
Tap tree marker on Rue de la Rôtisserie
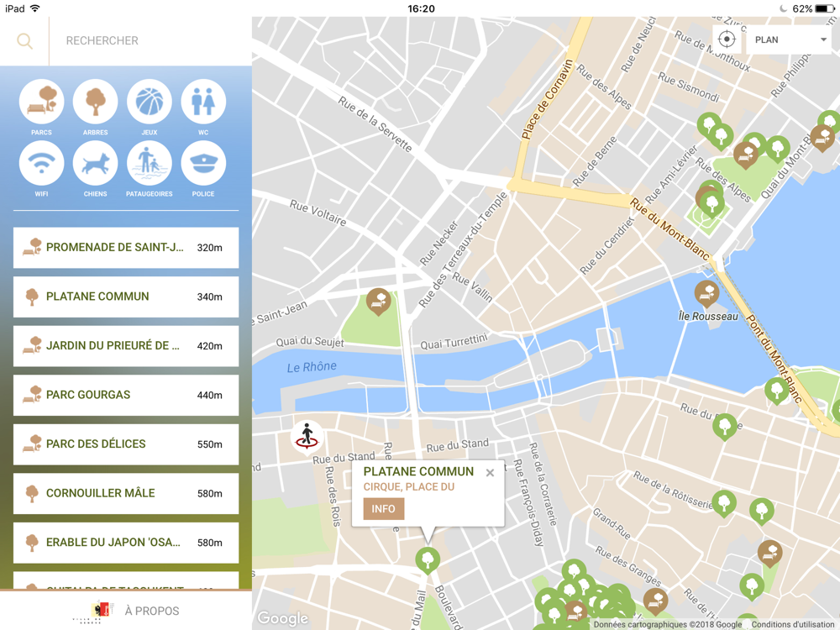pos(724,503)
